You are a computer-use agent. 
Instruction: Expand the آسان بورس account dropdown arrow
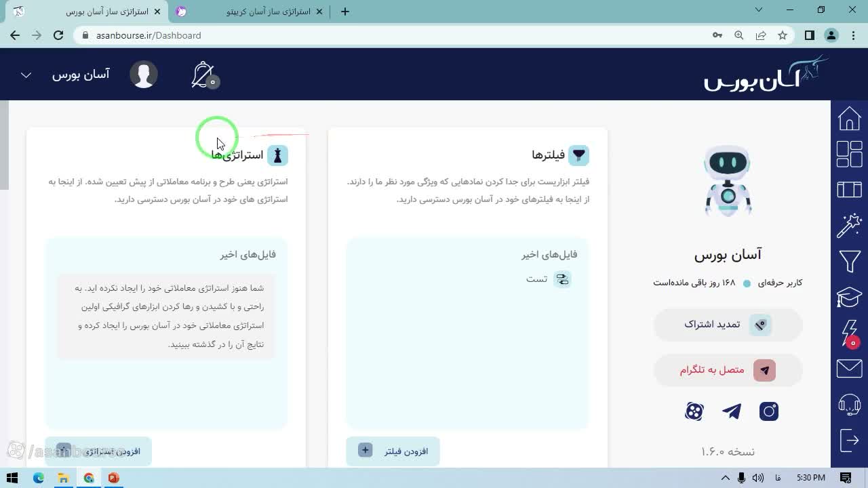tap(26, 75)
